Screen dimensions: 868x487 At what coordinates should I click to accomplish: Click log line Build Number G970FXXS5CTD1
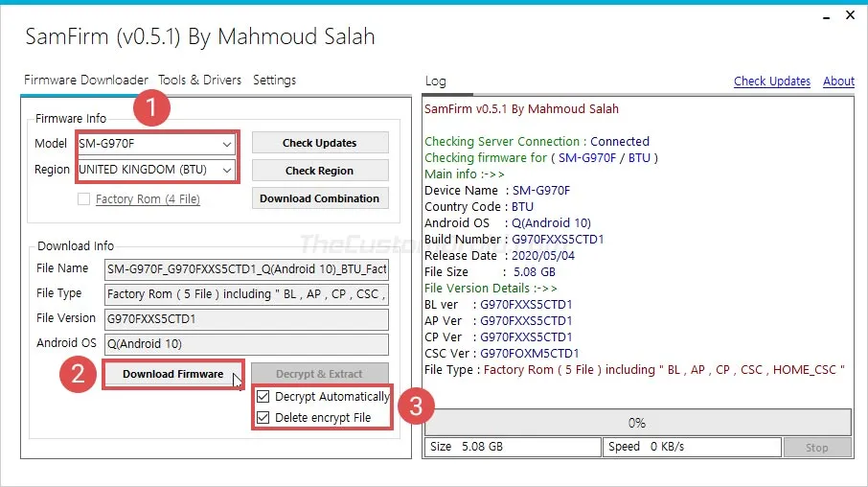(x=514, y=240)
